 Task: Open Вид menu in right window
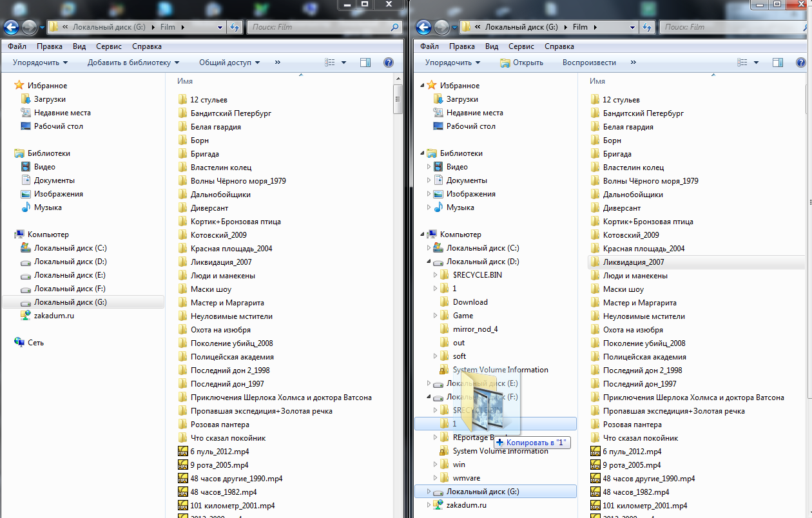pos(492,46)
